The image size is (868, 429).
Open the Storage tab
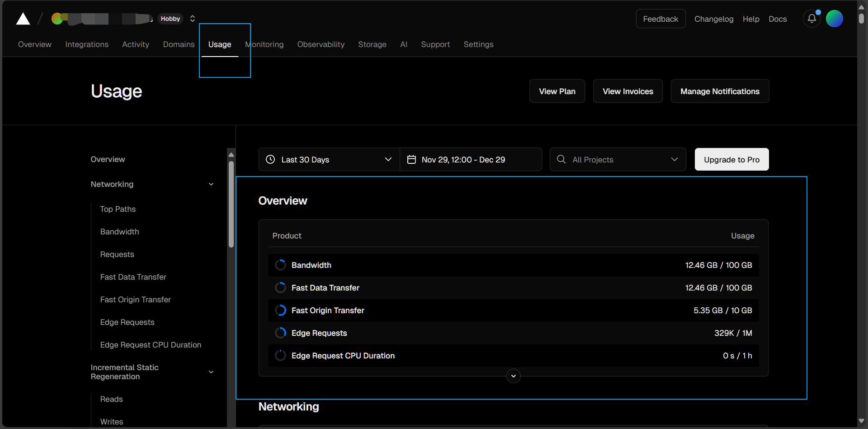372,44
